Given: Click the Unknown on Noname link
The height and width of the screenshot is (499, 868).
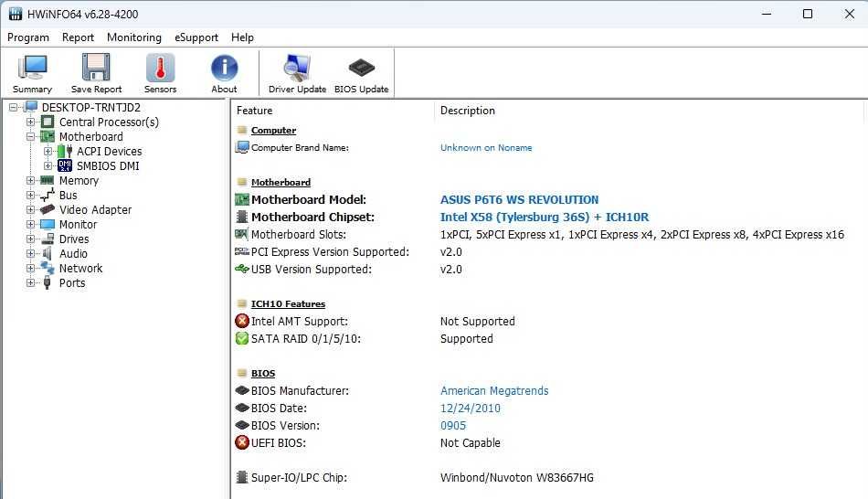Looking at the screenshot, I should pyautogui.click(x=486, y=147).
